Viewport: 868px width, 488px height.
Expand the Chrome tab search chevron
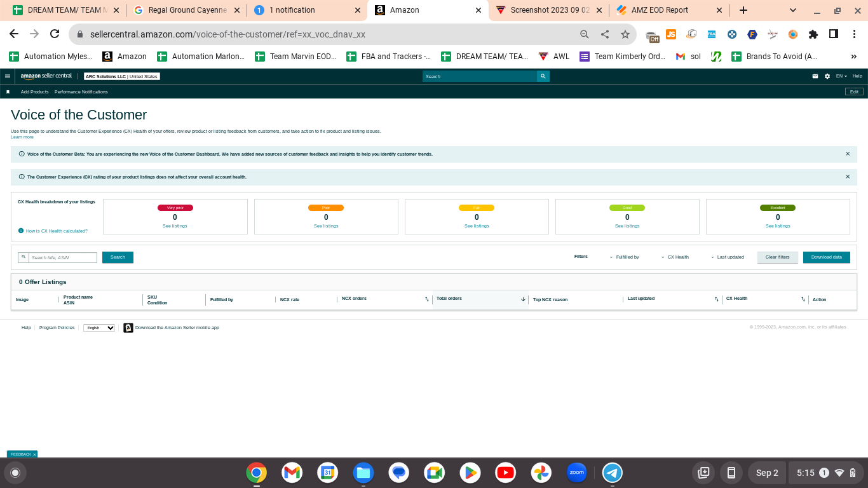793,10
